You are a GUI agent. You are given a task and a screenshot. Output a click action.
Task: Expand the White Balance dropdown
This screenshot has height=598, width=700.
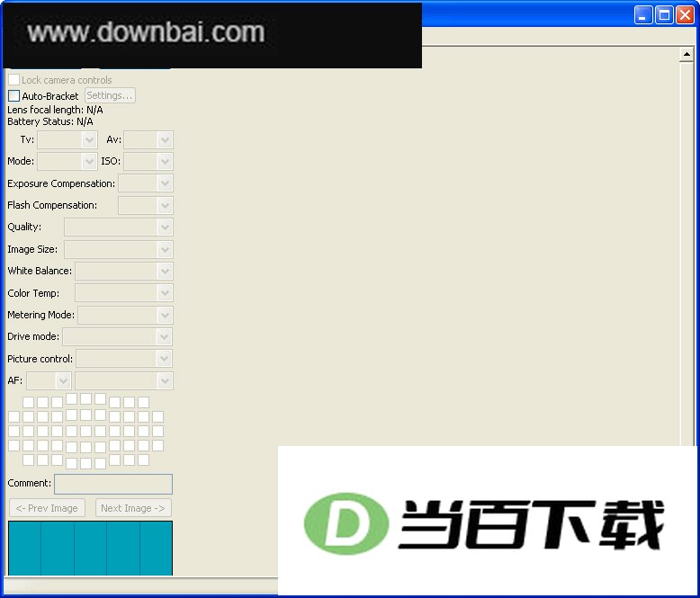click(x=124, y=271)
